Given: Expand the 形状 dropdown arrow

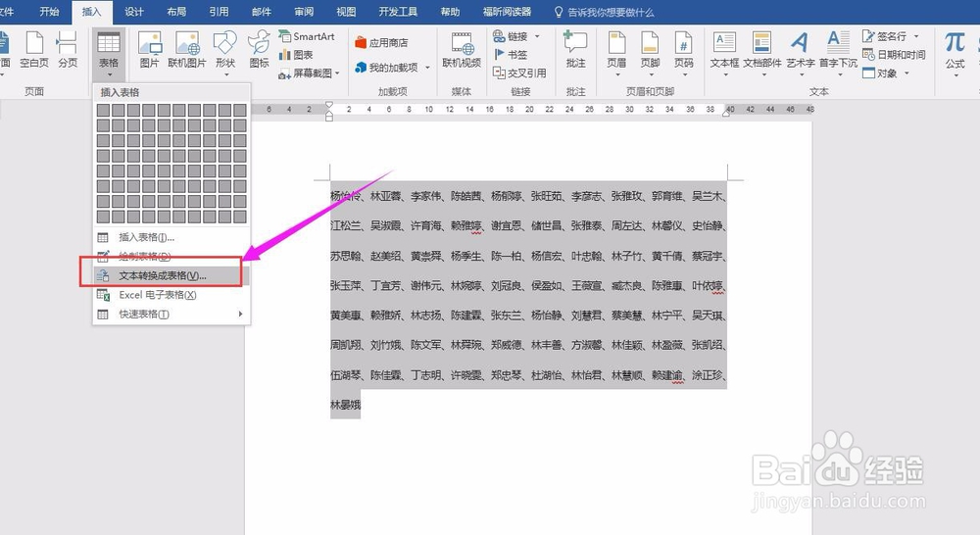Looking at the screenshot, I should [x=225, y=75].
